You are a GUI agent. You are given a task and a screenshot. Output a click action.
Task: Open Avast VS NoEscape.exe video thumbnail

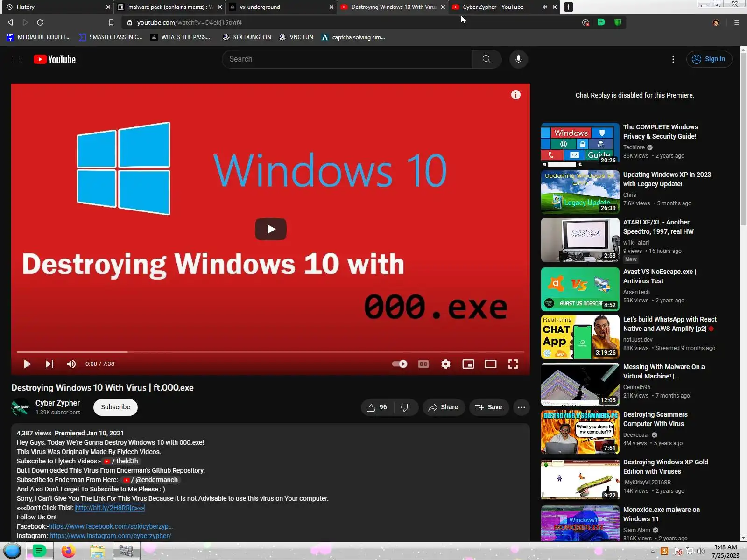tap(580, 289)
